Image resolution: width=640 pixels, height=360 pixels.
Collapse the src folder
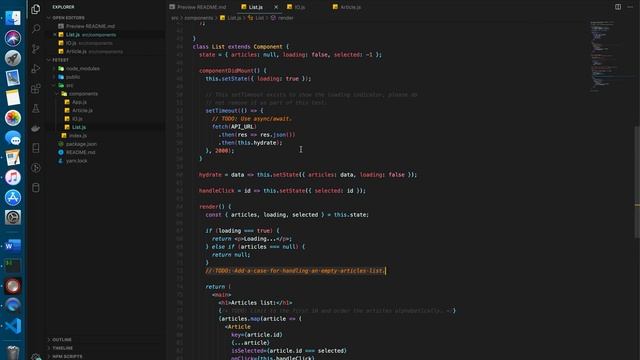pos(69,85)
